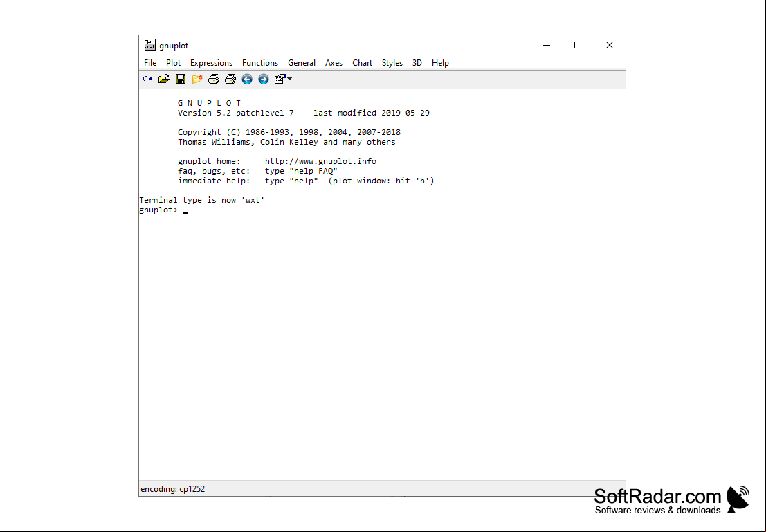Screen dimensions: 766x532
Task: Click the Replot curved-arrow toolbar icon
Action: [147, 79]
